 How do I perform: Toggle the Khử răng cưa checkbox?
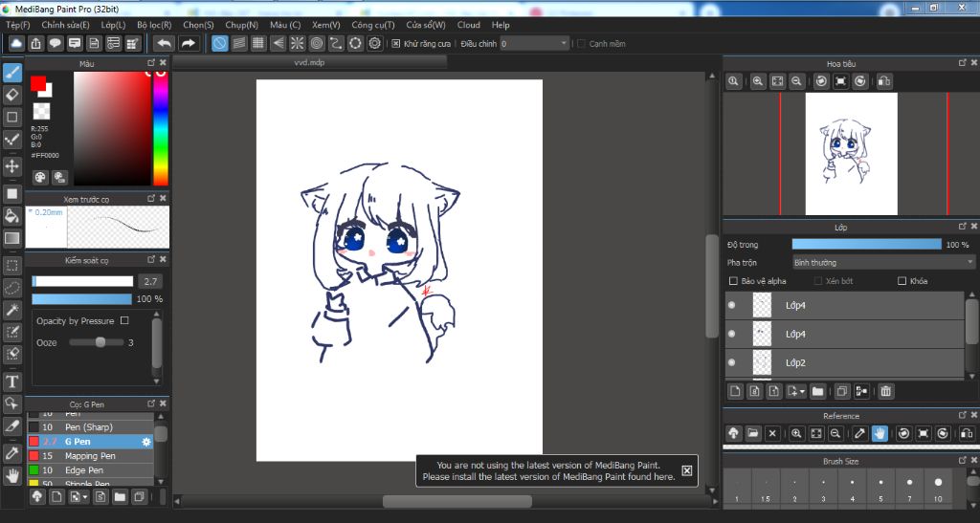(395, 44)
